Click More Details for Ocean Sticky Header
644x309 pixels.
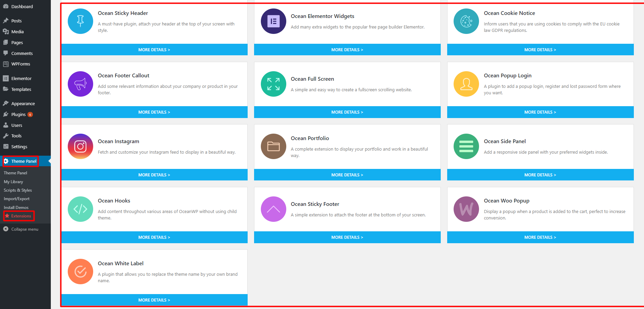[154, 50]
